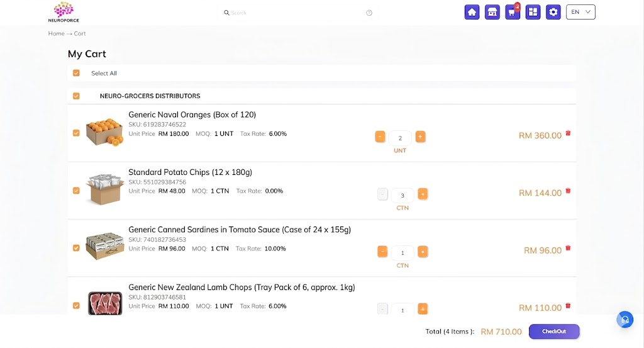Toggle Neuro-Grocers Distributors checkbox
The height and width of the screenshot is (348, 644).
point(76,96)
